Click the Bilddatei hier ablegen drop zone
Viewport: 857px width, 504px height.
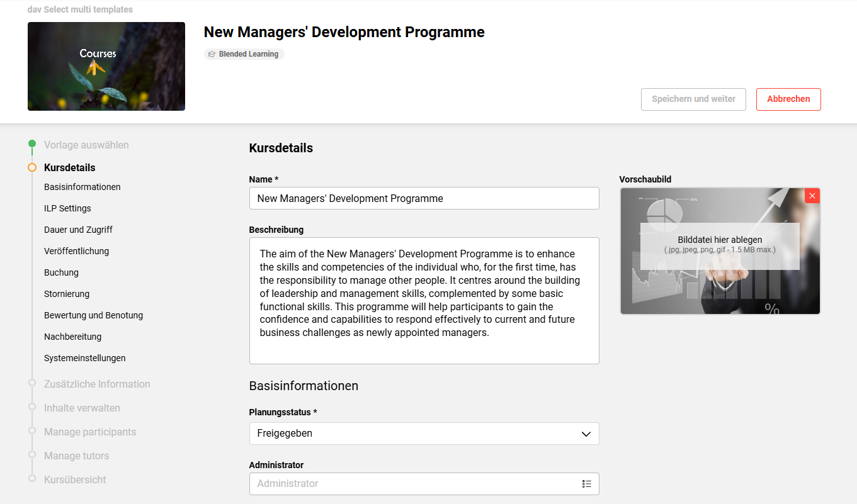click(x=720, y=246)
